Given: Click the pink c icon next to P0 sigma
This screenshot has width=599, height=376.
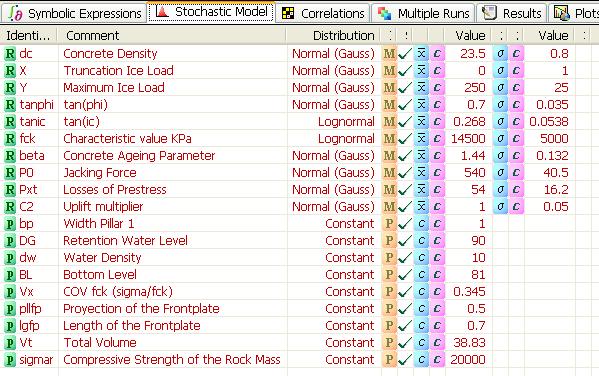Looking at the screenshot, I should 516,173.
